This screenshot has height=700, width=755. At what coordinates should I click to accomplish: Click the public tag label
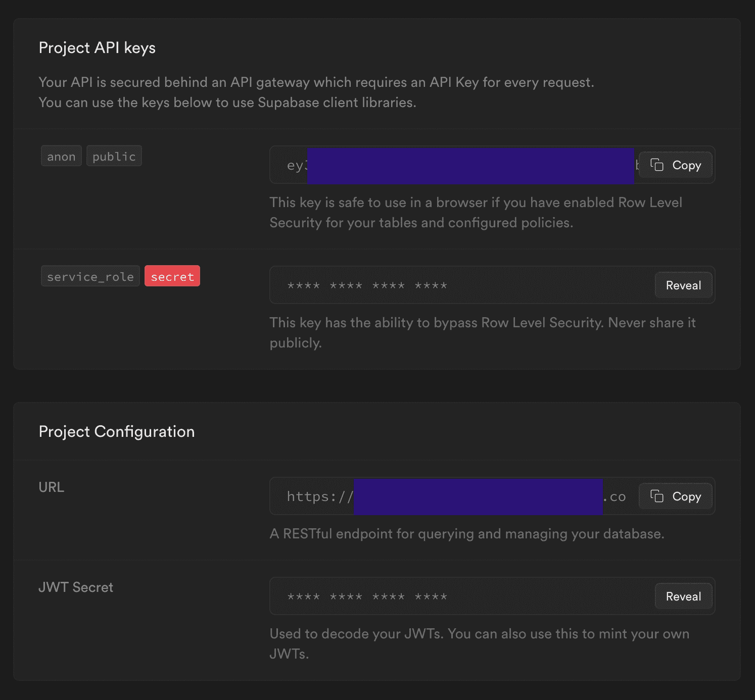coord(114,157)
